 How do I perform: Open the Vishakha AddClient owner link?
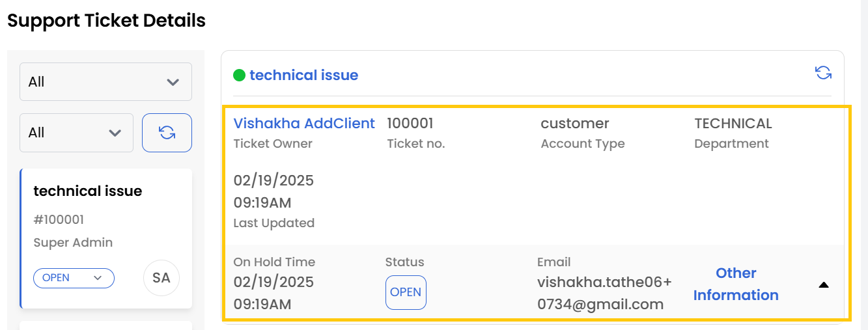304,124
